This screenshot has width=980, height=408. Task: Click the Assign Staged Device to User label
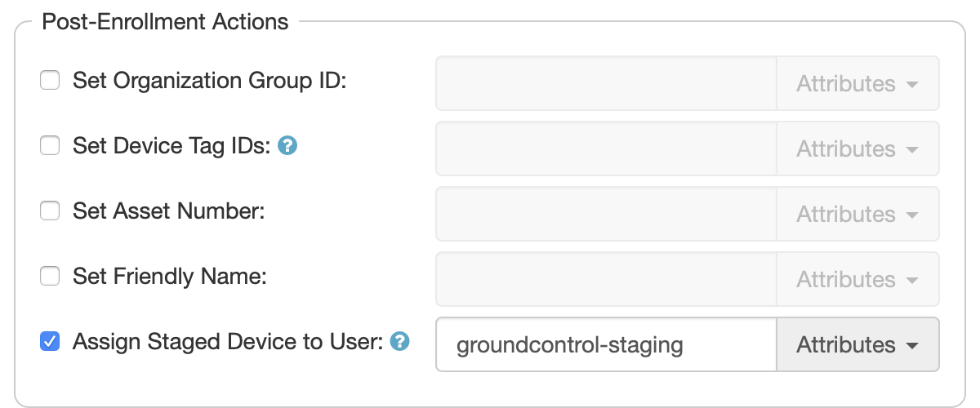[228, 342]
